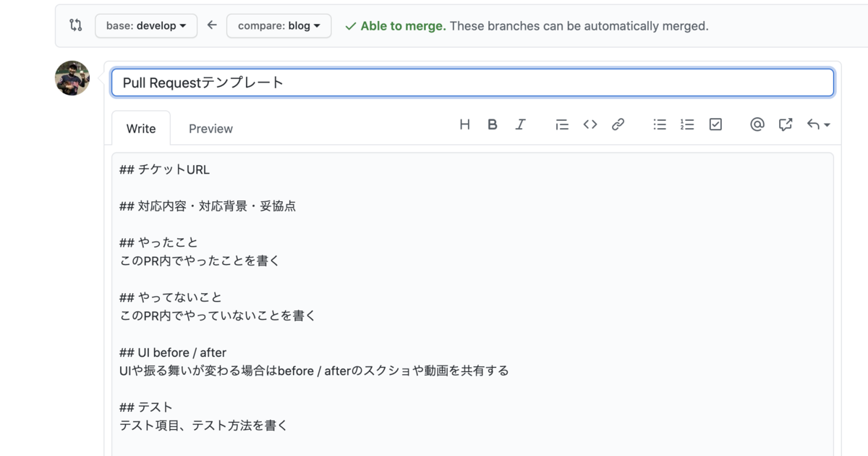Click the '## テスト' heading line

(x=146, y=408)
